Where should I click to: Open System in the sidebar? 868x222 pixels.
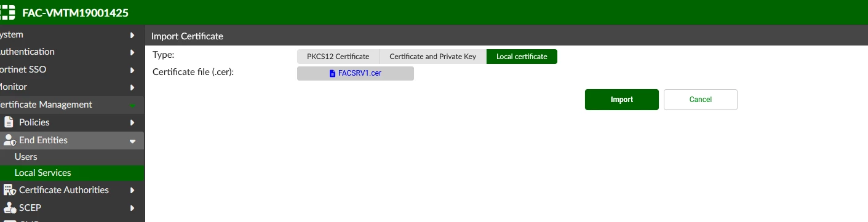click(x=72, y=35)
